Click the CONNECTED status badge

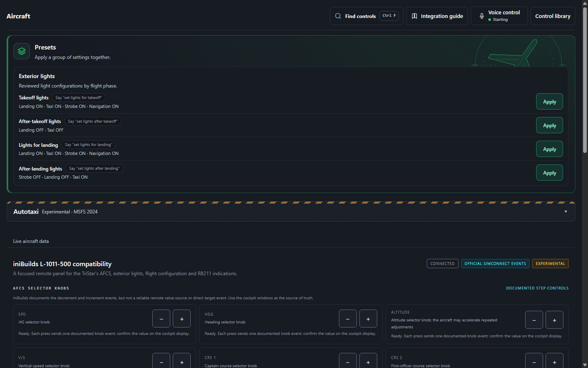(443, 264)
